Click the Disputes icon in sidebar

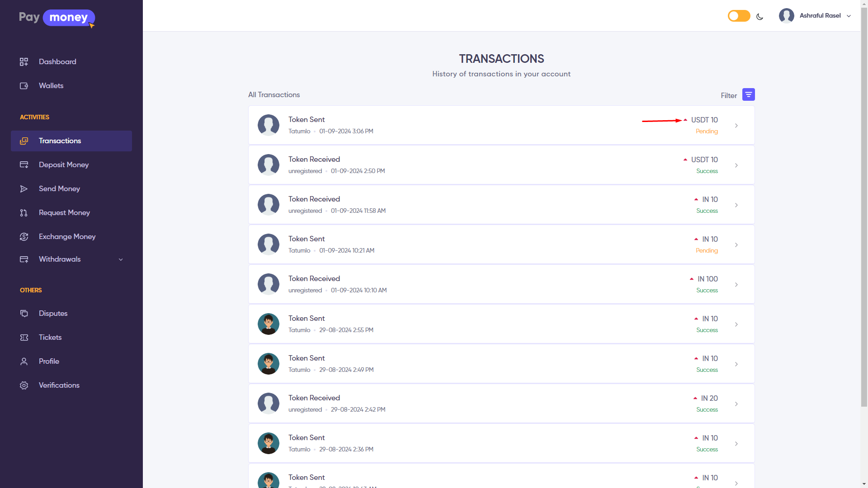point(24,314)
